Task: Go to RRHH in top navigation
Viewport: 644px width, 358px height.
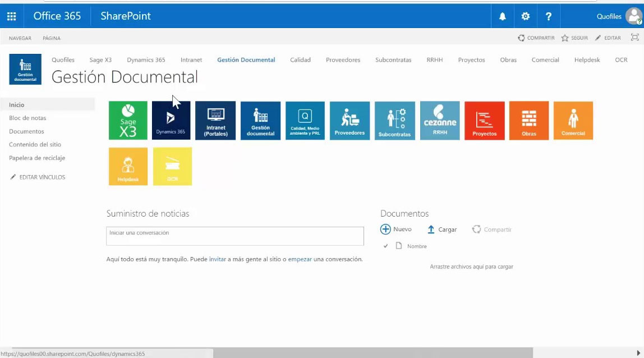Action: (435, 59)
